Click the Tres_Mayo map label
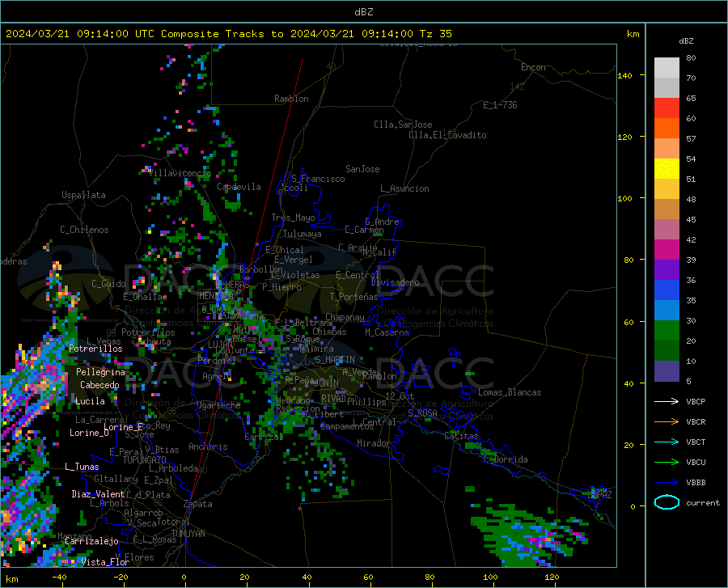This screenshot has width=728, height=588. 293,218
